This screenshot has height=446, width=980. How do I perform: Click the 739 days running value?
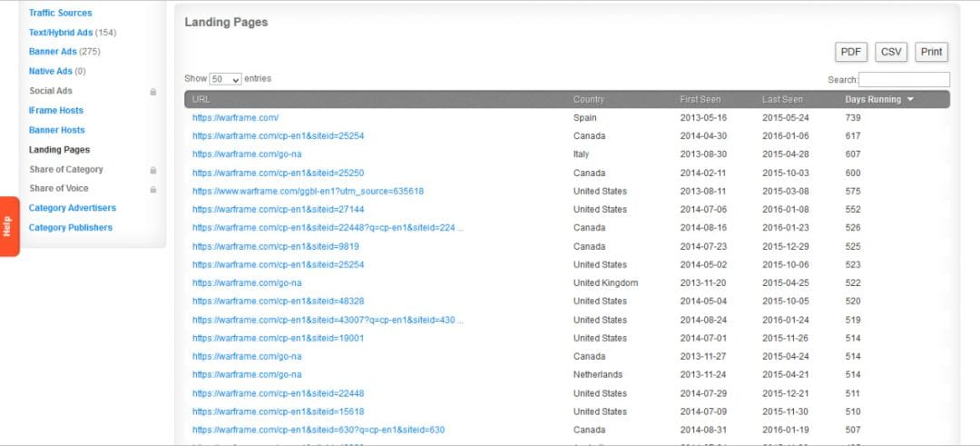point(852,117)
